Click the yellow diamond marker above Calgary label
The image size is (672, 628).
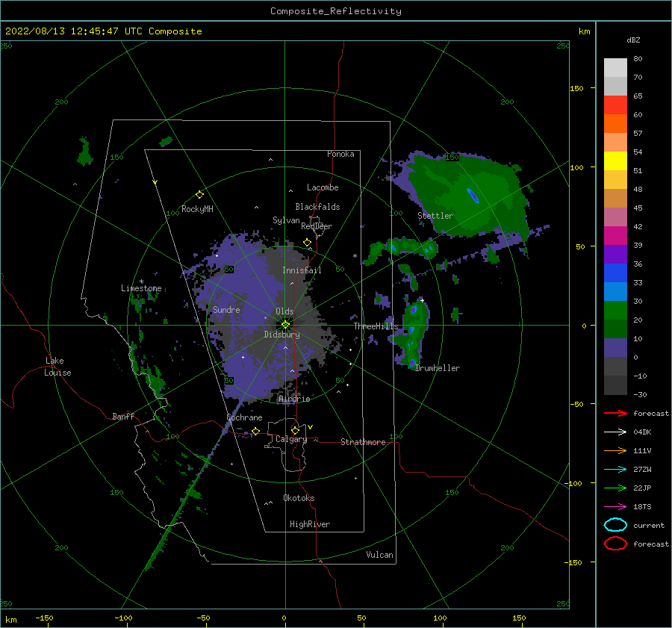click(x=295, y=430)
